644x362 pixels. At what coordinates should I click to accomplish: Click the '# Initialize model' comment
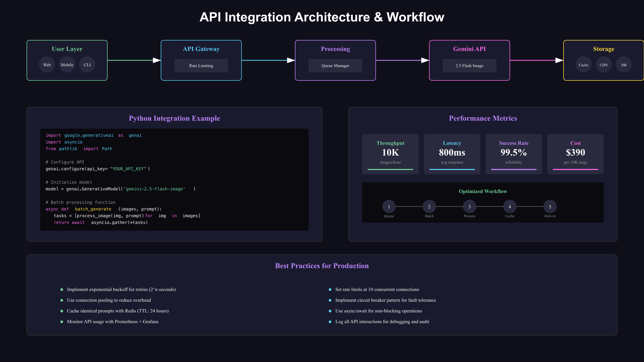(x=69, y=182)
